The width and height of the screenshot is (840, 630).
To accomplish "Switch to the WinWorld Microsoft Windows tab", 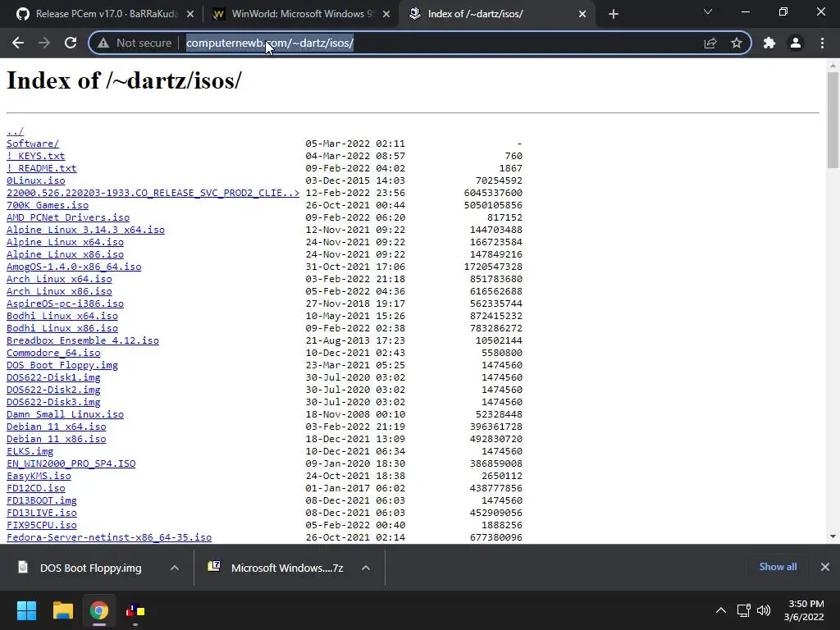I will pos(300,14).
